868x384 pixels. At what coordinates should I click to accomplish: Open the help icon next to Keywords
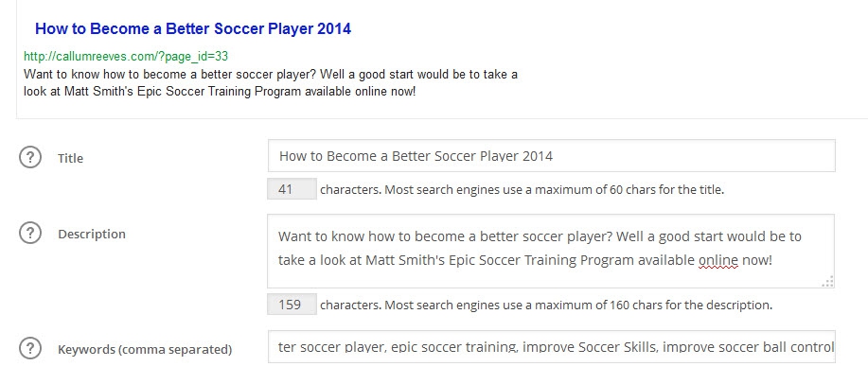[30, 348]
